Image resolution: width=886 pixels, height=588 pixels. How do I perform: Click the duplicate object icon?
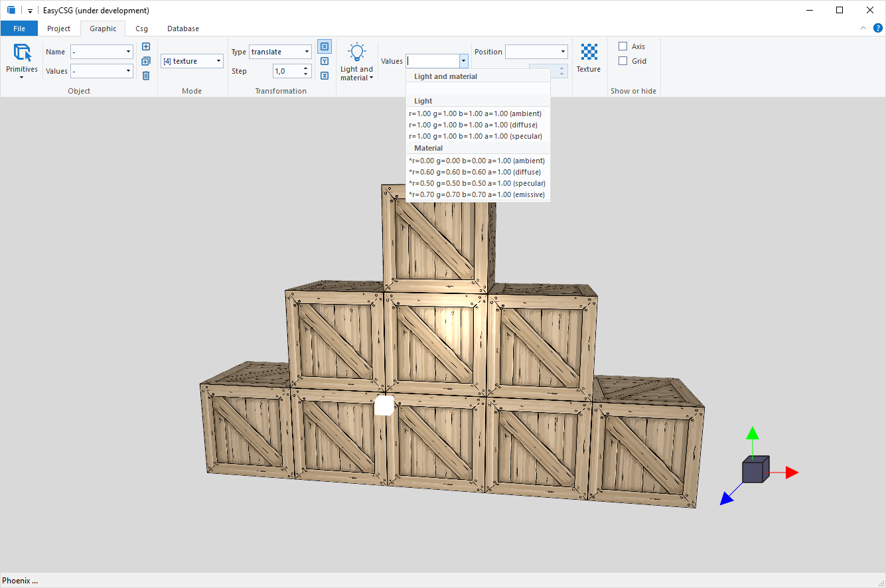click(x=146, y=61)
